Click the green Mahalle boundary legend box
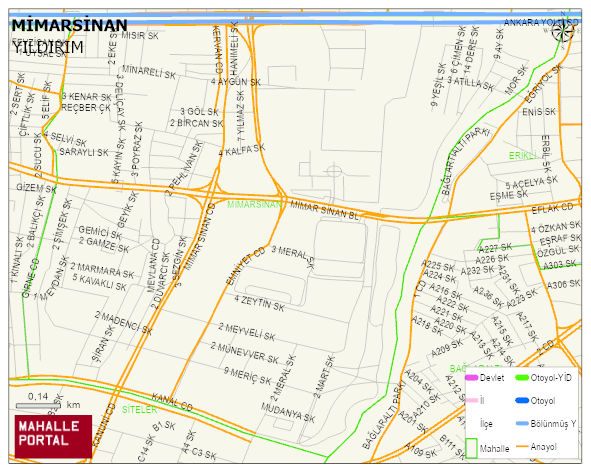The width and height of the screenshot is (591, 472). pos(472,448)
